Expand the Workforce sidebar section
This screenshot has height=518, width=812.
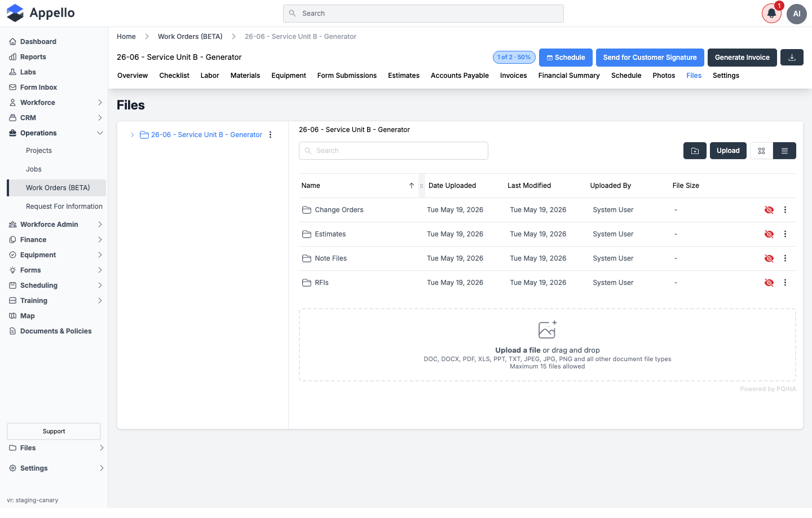click(x=100, y=103)
